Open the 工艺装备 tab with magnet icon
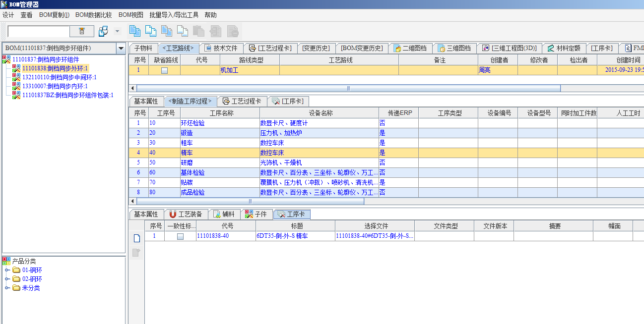 pos(186,215)
